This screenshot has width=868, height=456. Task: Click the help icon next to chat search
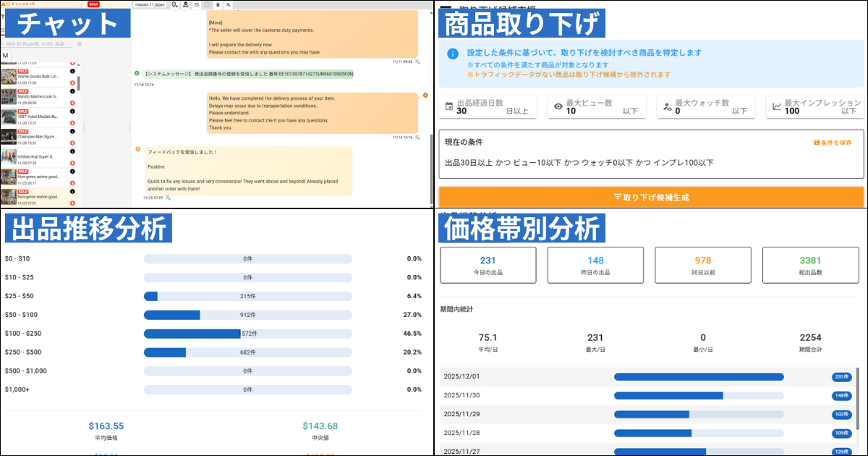[x=80, y=44]
